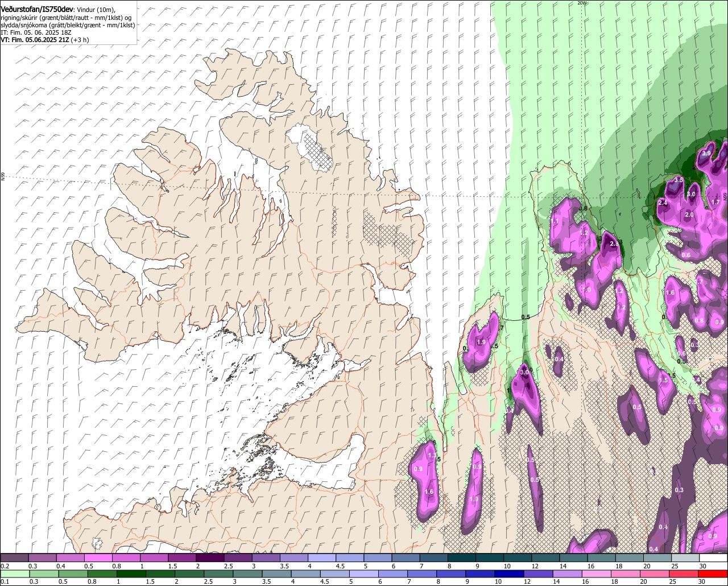Click the 3.5 snowfall value label
728x586 pixels.
679,180
